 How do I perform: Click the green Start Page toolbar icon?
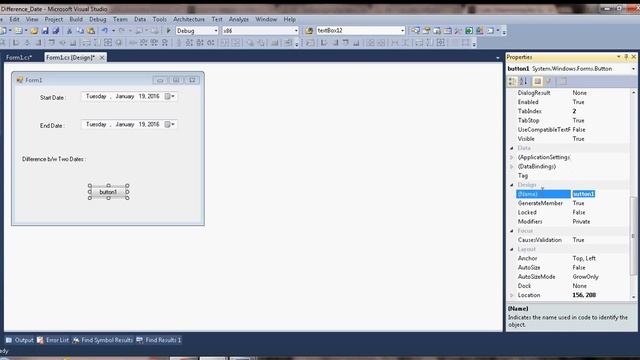469,31
